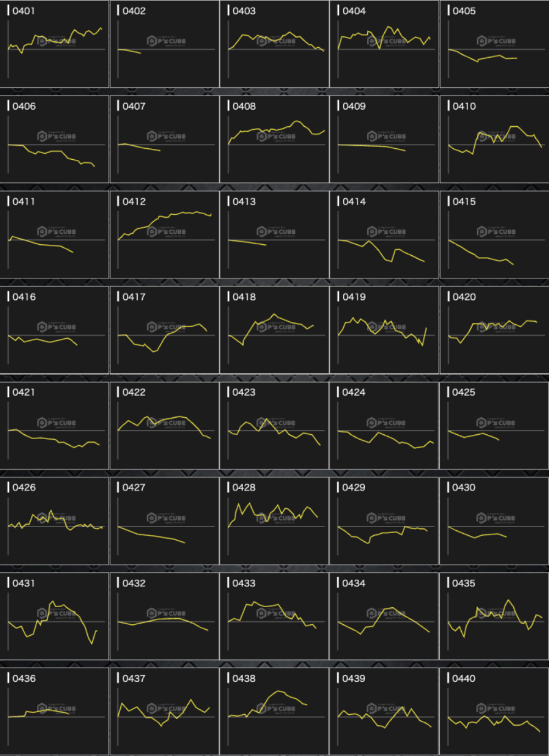Open chart thumbnail 0438
This screenshot has height=756, width=549.
click(x=274, y=712)
